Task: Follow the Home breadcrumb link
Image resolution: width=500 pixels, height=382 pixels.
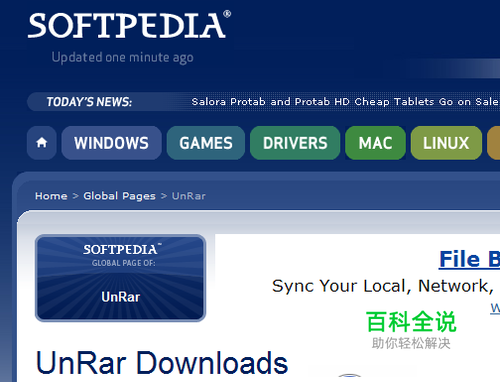Action: tap(51, 196)
